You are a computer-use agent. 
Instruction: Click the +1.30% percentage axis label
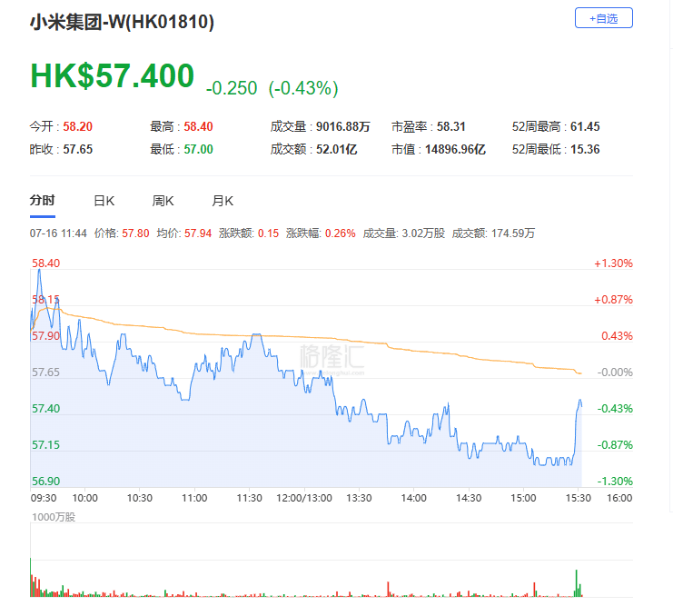tap(613, 263)
